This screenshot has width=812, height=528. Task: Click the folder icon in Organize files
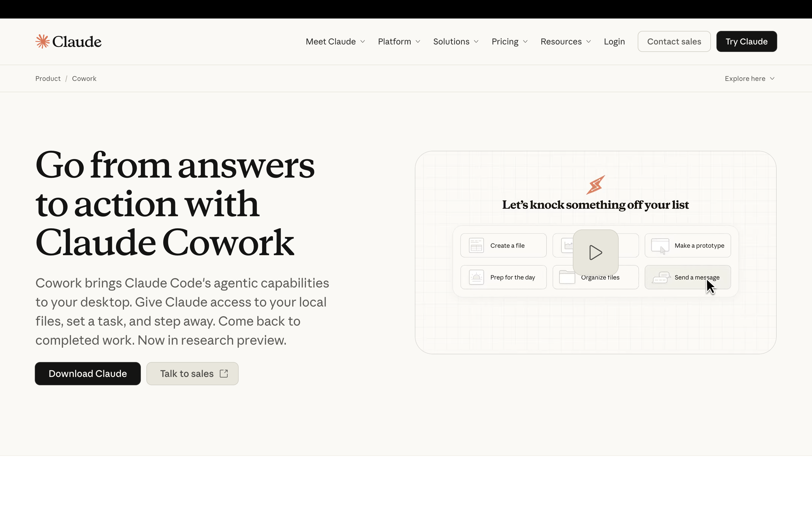tap(567, 277)
